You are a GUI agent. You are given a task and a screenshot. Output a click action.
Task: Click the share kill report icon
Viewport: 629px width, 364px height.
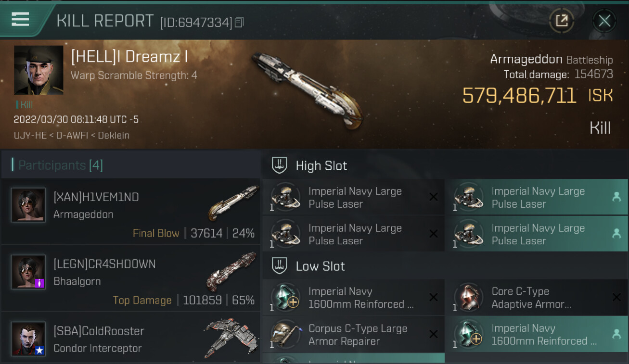562,21
